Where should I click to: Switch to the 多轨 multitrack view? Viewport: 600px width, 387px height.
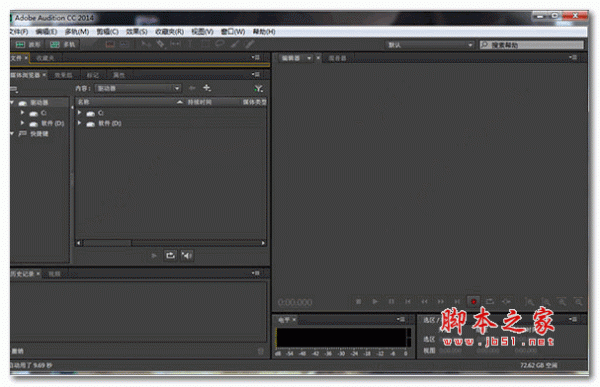(63, 44)
